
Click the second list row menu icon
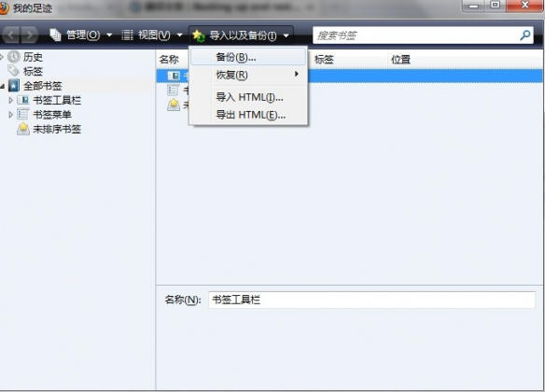pos(173,91)
